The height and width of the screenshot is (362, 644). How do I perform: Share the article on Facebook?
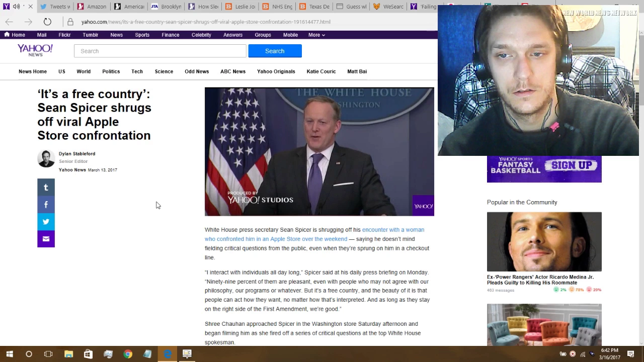pos(46,205)
